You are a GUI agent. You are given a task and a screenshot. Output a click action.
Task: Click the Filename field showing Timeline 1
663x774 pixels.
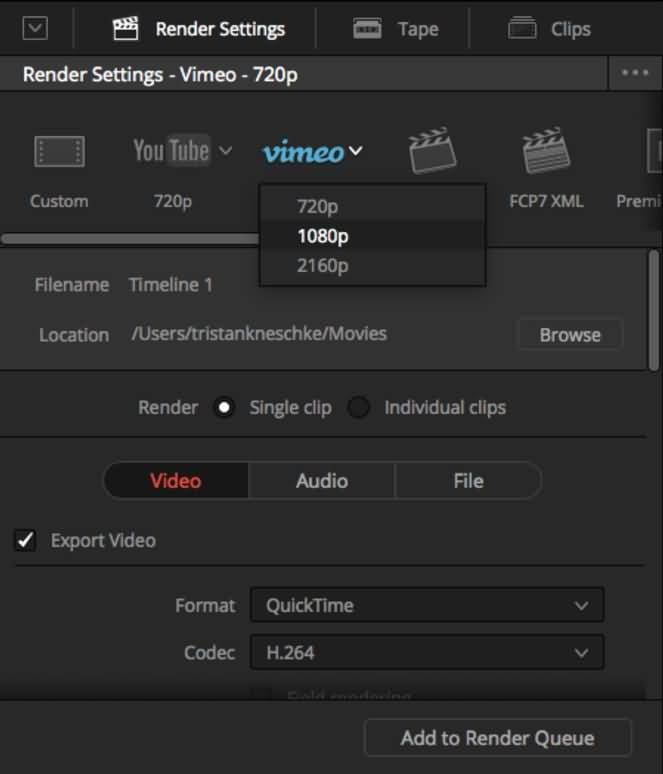click(171, 285)
